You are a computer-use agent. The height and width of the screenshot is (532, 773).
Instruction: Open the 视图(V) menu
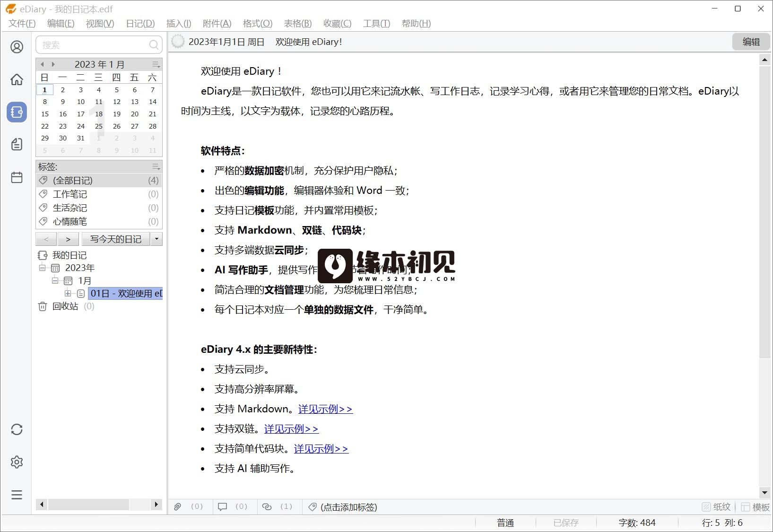coord(100,23)
